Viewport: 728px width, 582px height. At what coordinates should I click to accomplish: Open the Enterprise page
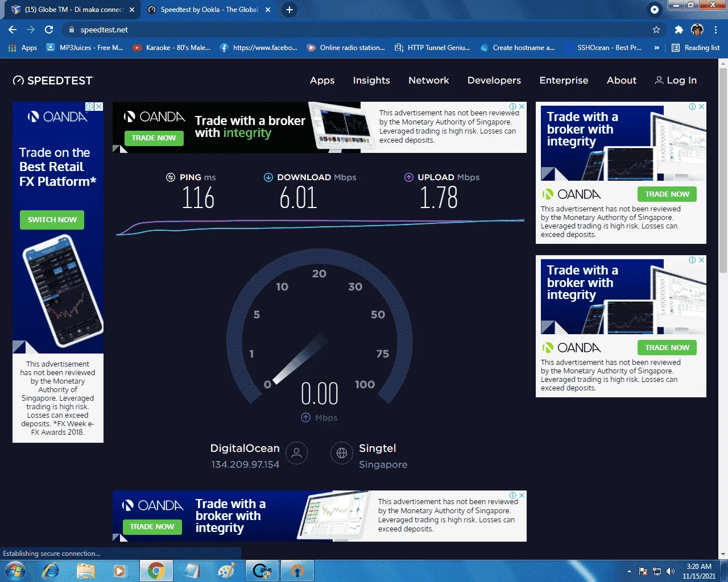(x=564, y=81)
